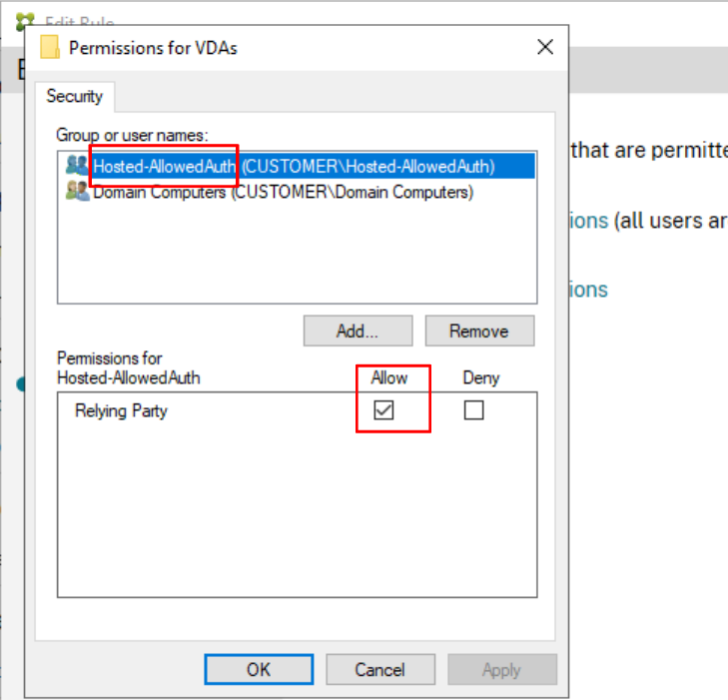The width and height of the screenshot is (728, 700).
Task: Click the "Permissions for VDAs" title bar text
Action: coord(153,47)
